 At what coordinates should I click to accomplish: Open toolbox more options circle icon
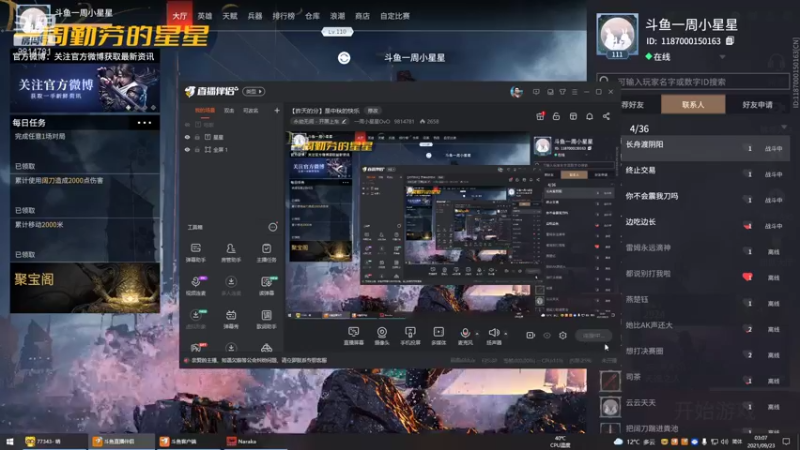(273, 227)
